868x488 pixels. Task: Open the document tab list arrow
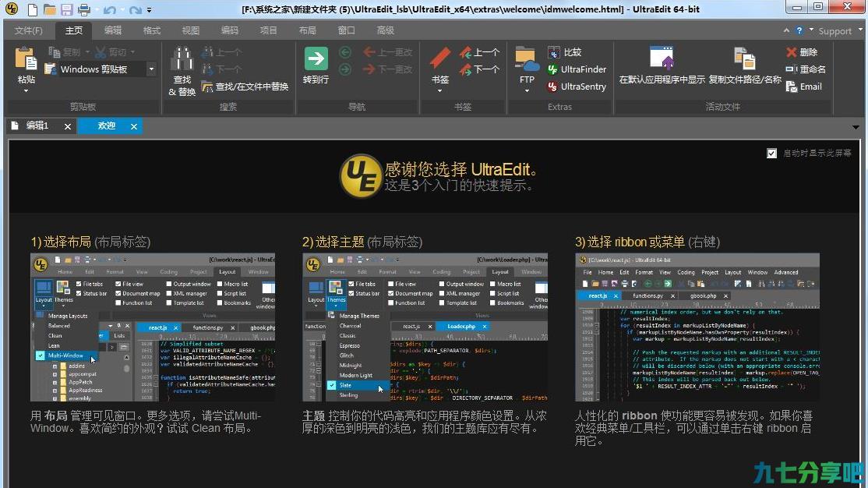[x=856, y=127]
